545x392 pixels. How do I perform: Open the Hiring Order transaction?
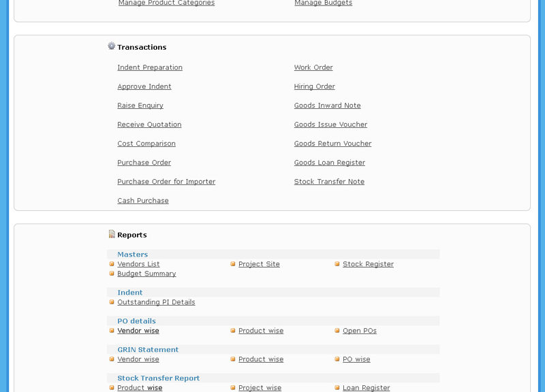314,86
